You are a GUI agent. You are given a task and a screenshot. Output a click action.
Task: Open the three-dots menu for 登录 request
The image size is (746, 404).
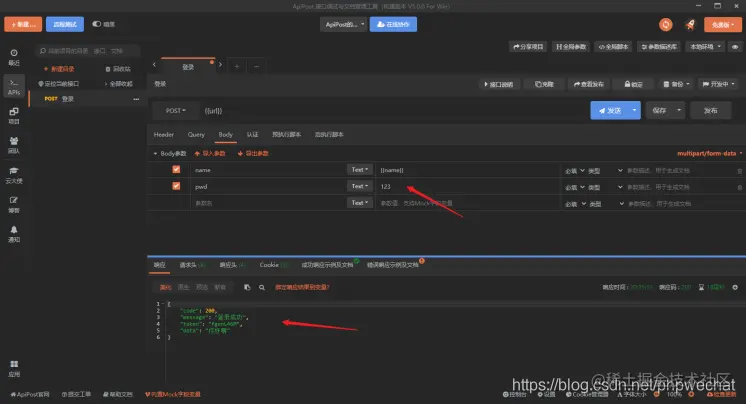tap(136, 99)
